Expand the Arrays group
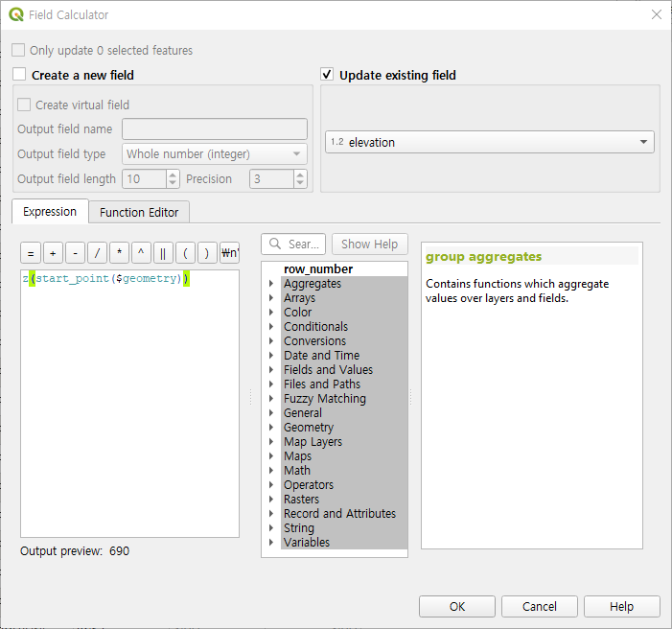Screen dimensions: 672x629 (271, 298)
